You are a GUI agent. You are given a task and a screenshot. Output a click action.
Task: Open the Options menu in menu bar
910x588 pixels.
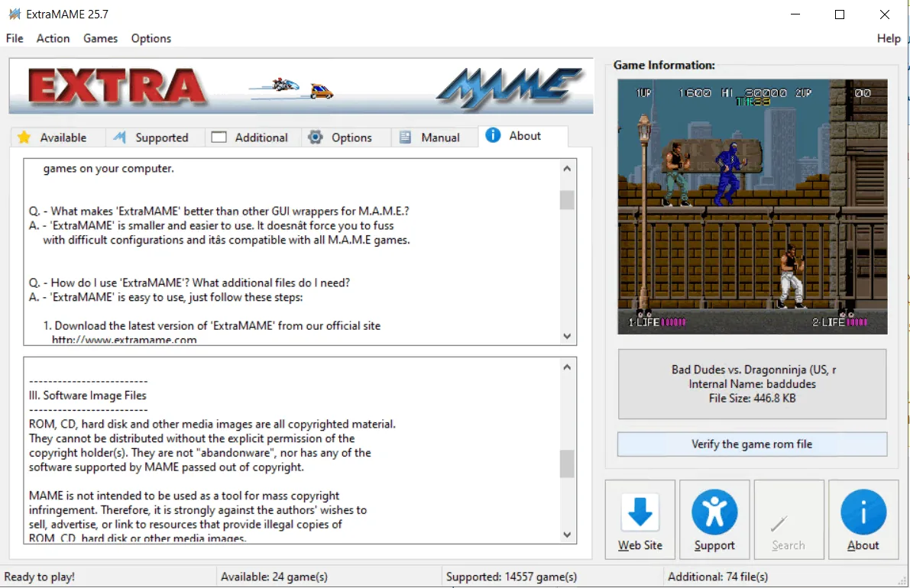(151, 38)
